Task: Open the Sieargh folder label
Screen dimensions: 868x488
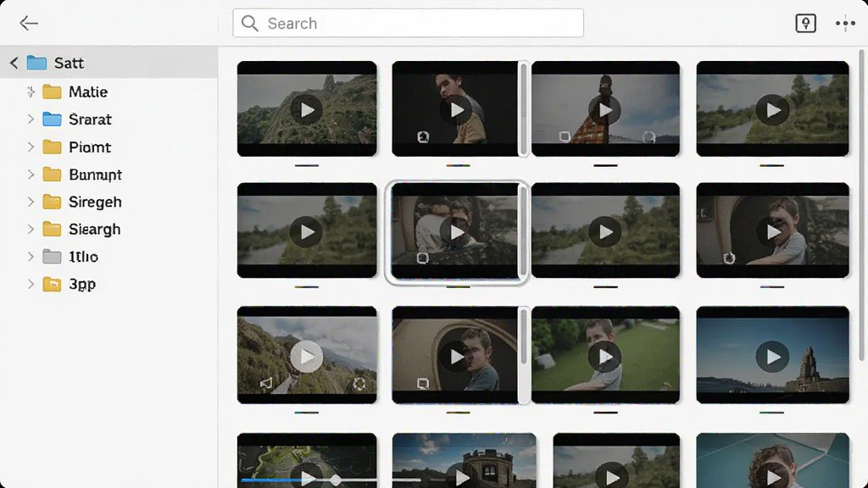Action: point(94,229)
